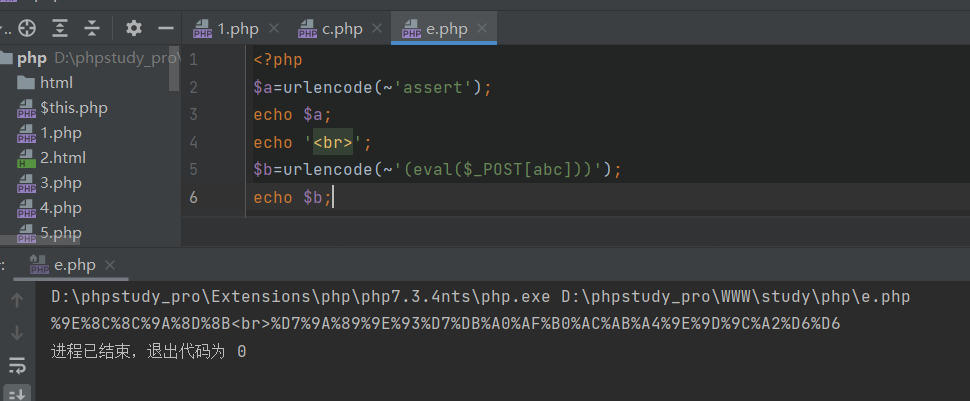The height and width of the screenshot is (401, 970).
Task: Click the process finished exit code line
Action: pos(148,351)
